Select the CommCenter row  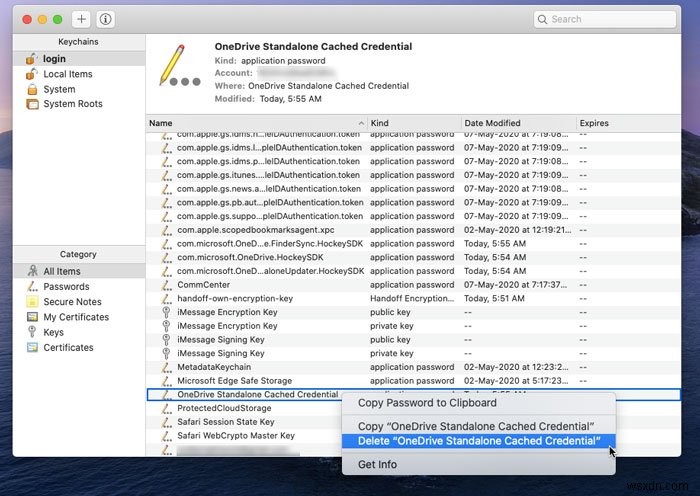[x=413, y=285]
